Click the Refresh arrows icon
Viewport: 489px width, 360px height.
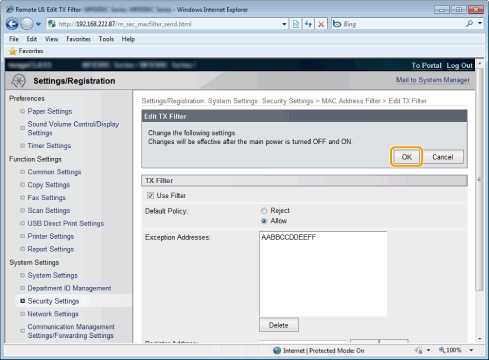point(308,24)
